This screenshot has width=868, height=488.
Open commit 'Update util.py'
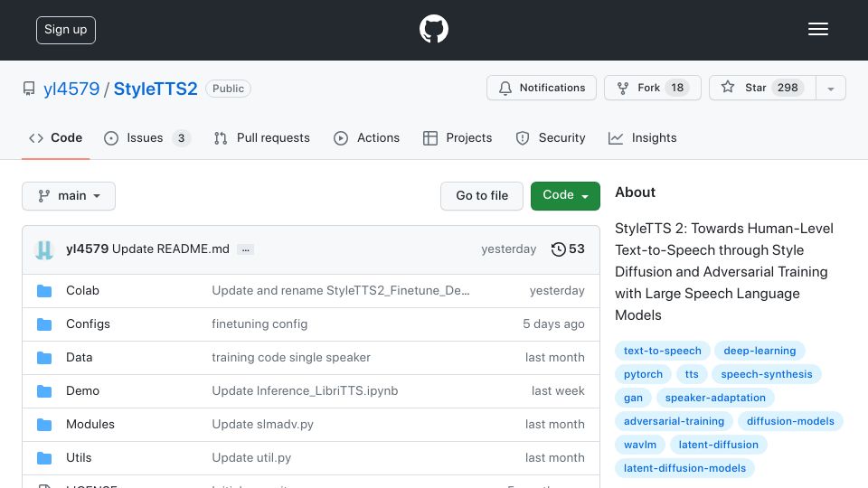click(251, 457)
